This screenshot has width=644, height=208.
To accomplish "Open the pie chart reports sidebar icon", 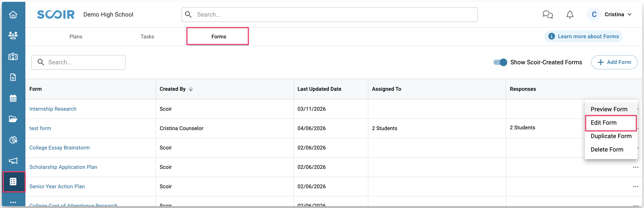I will [13, 140].
